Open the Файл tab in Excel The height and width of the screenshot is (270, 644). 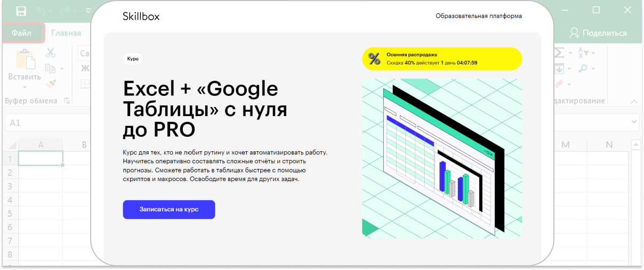click(x=22, y=33)
